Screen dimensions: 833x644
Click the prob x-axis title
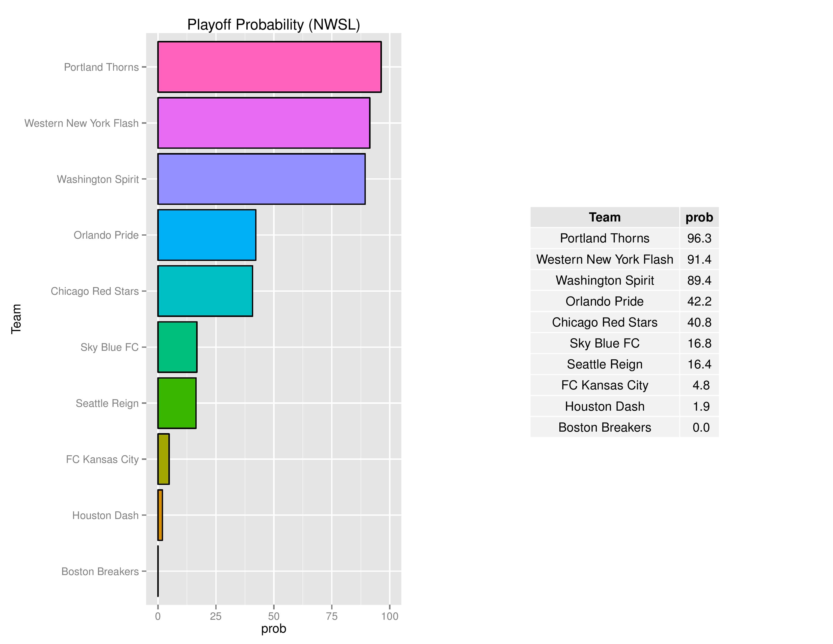click(273, 629)
